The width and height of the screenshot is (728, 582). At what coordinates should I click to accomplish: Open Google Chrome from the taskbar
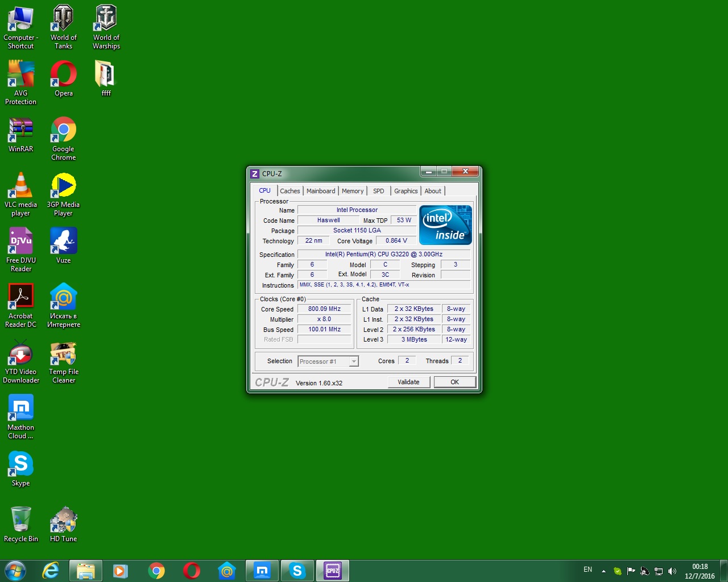tap(156, 570)
